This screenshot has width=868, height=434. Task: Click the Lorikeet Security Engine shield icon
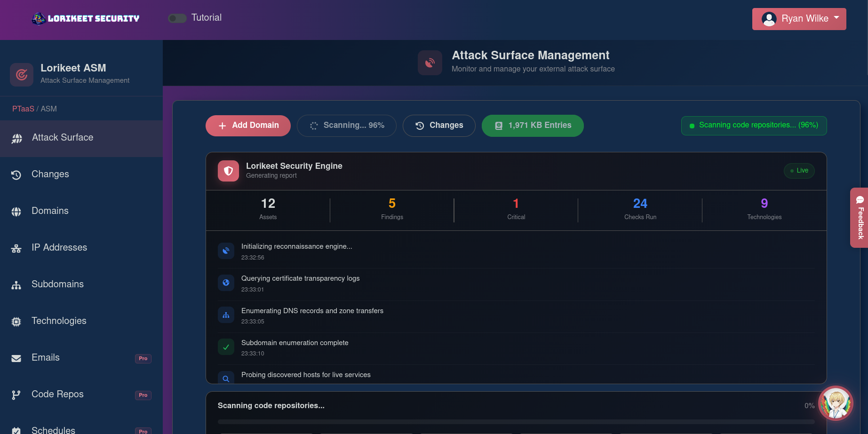click(x=228, y=171)
